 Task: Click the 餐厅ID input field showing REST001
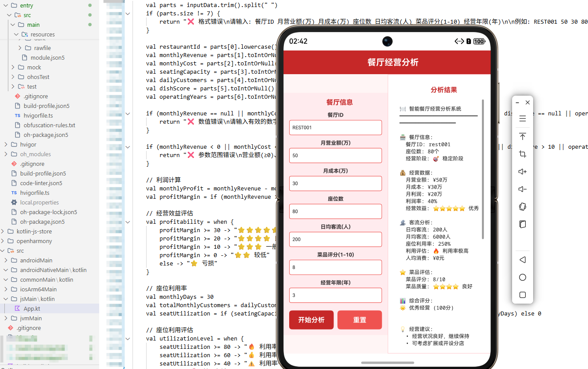point(335,127)
